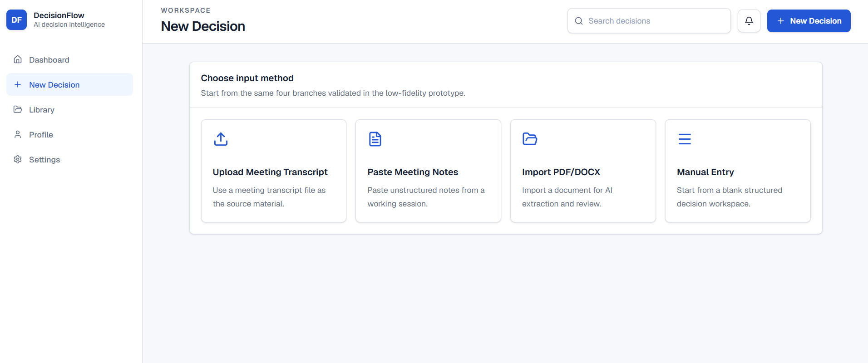Open notifications with the bell icon
This screenshot has height=363, width=868.
tap(749, 21)
